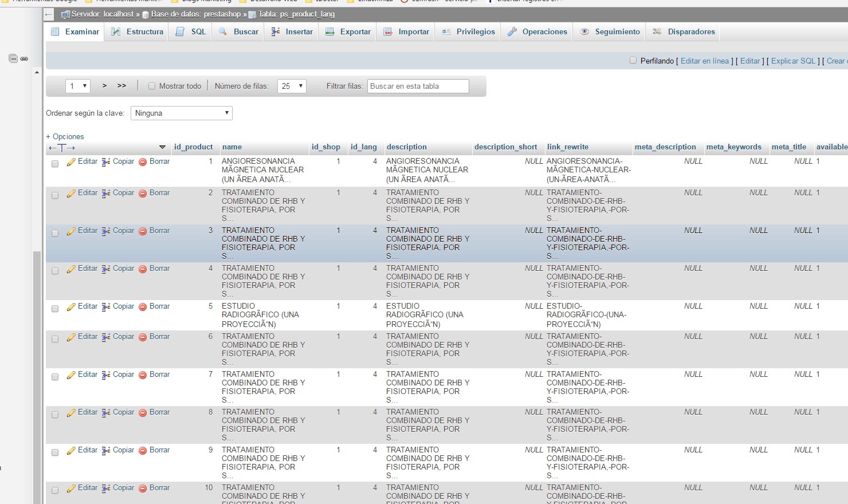Collapse the navigation panel with the minus icon
This screenshot has width=848, height=504.
click(13, 58)
